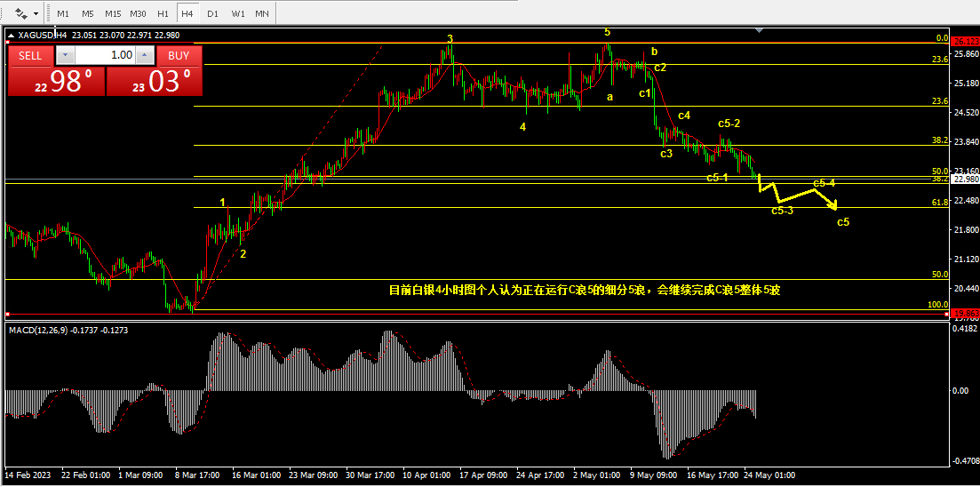Click the arrow objects tool icon

tap(20, 13)
